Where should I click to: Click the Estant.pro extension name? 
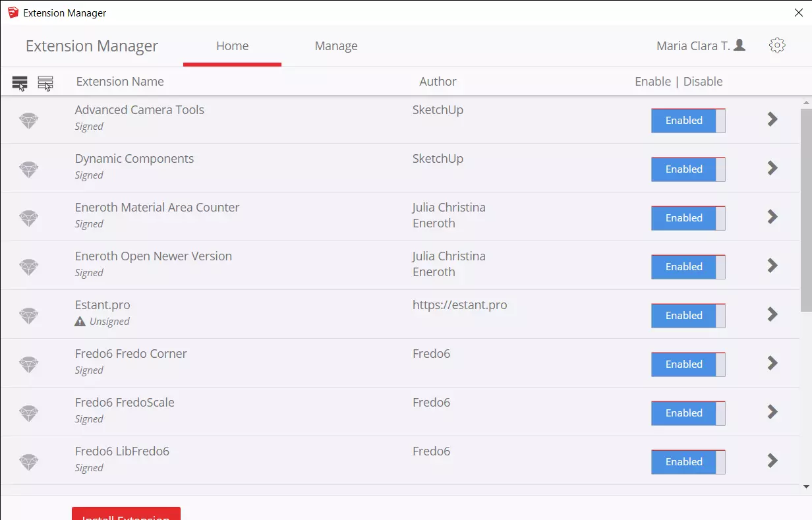pos(103,305)
